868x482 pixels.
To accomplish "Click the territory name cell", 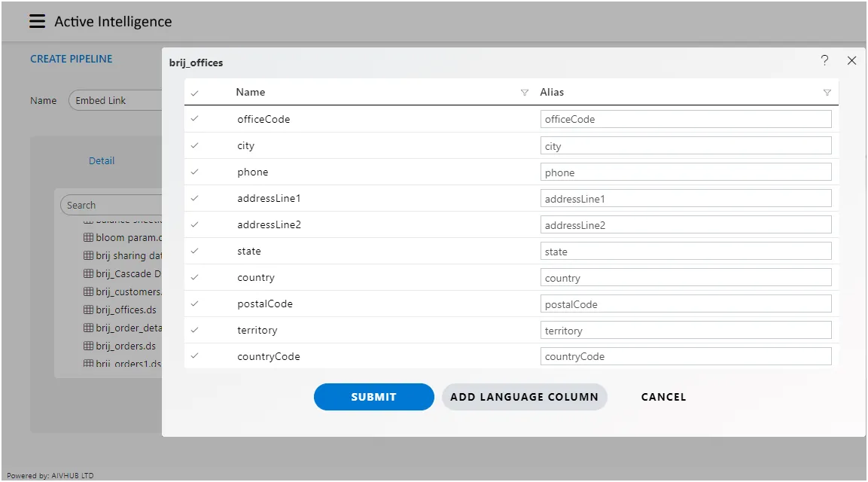I will 257,330.
